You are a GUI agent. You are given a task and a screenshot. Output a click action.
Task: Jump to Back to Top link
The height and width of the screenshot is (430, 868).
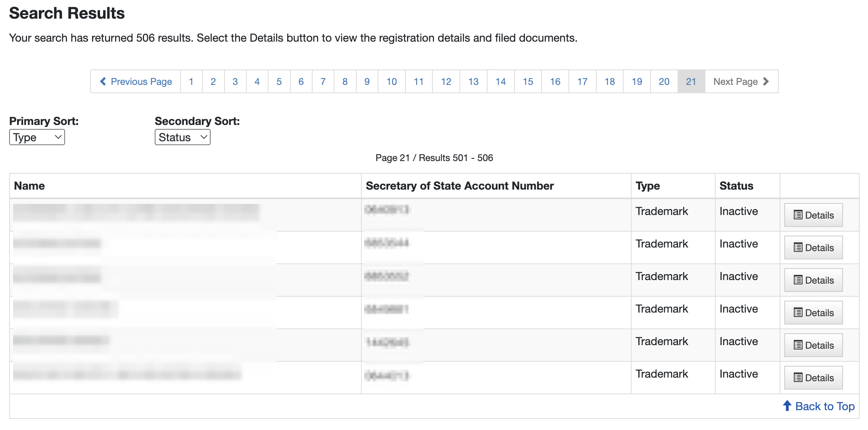coord(819,406)
